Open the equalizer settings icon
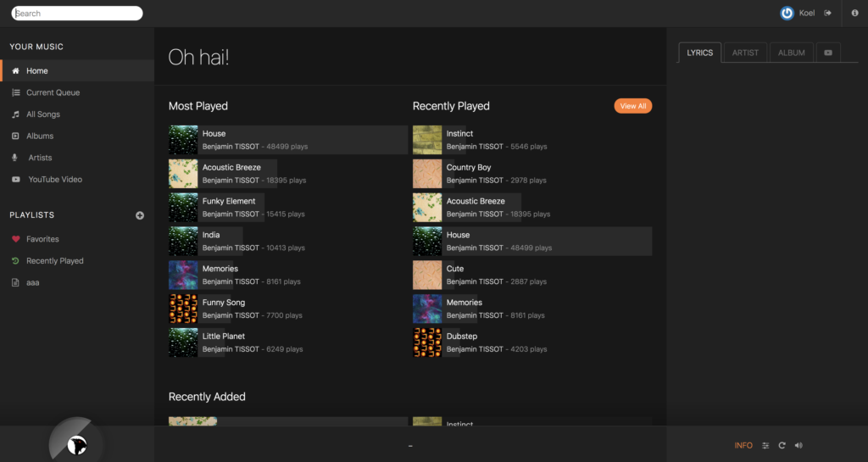868x462 pixels. click(765, 445)
